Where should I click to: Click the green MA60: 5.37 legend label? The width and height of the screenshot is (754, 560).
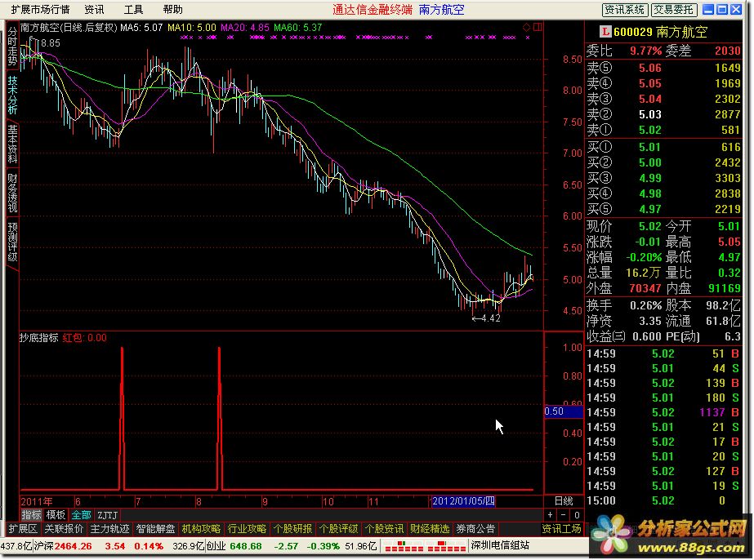click(297, 28)
